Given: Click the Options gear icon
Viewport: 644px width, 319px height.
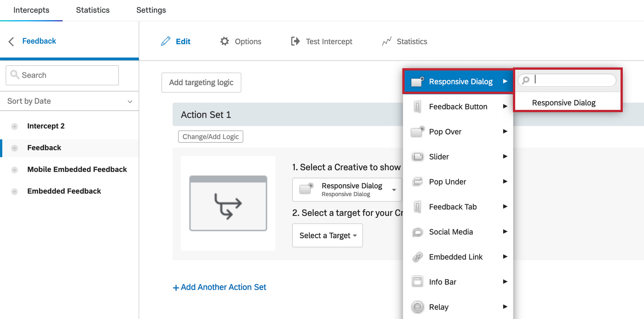Looking at the screenshot, I should 225,41.
